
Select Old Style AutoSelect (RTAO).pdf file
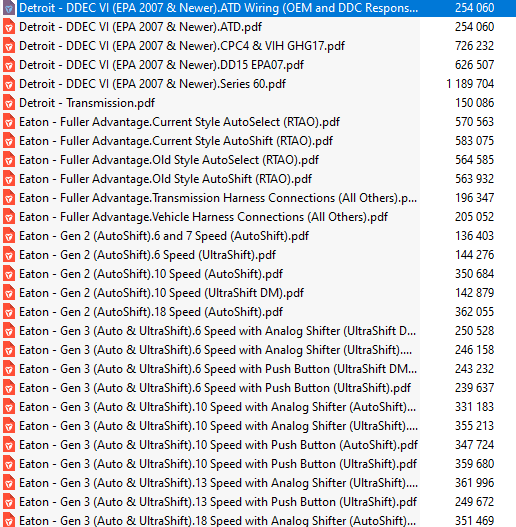pyautogui.click(x=169, y=160)
